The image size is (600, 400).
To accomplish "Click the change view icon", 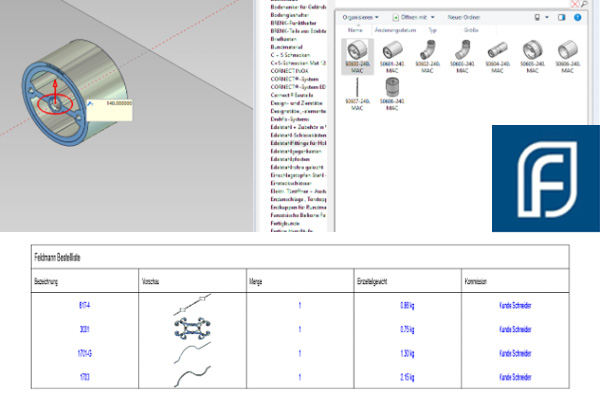I will pyautogui.click(x=537, y=17).
